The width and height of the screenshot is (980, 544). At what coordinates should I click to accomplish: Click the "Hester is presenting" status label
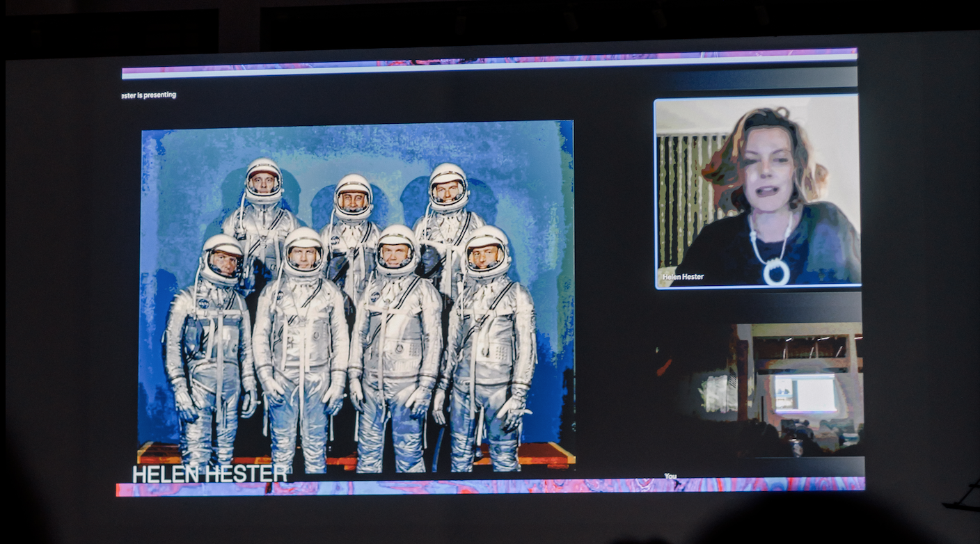(149, 95)
